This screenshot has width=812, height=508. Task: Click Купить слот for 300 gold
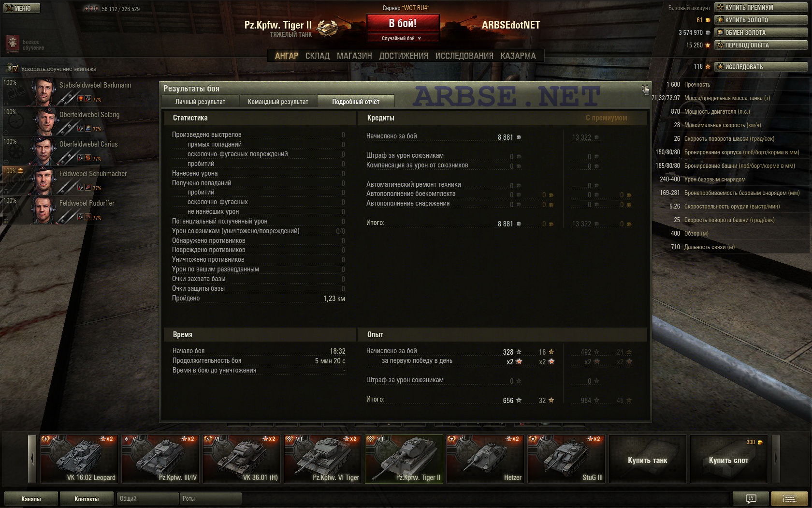point(728,459)
